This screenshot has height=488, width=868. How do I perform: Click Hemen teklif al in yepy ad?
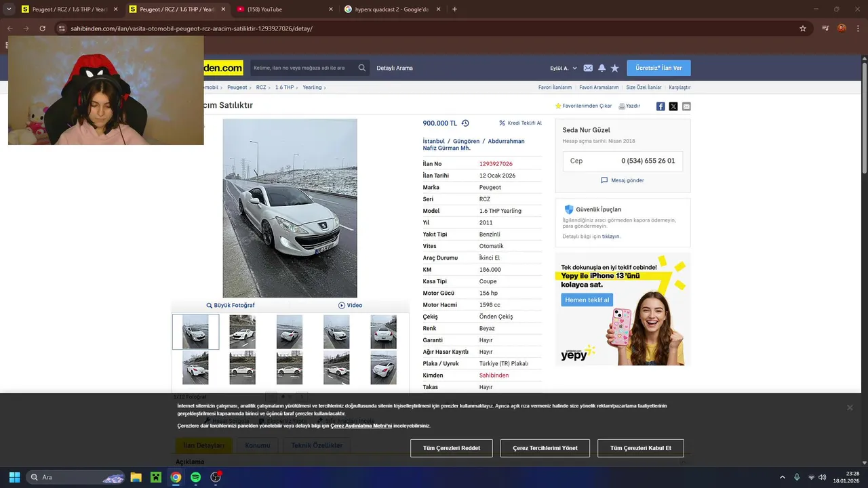pos(587,300)
